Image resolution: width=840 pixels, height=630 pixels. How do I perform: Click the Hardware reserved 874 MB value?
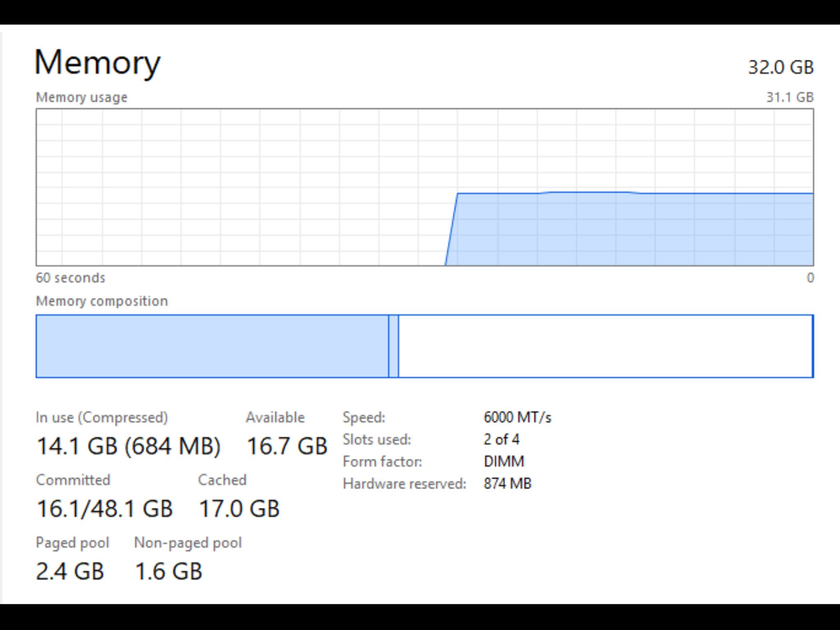click(507, 484)
